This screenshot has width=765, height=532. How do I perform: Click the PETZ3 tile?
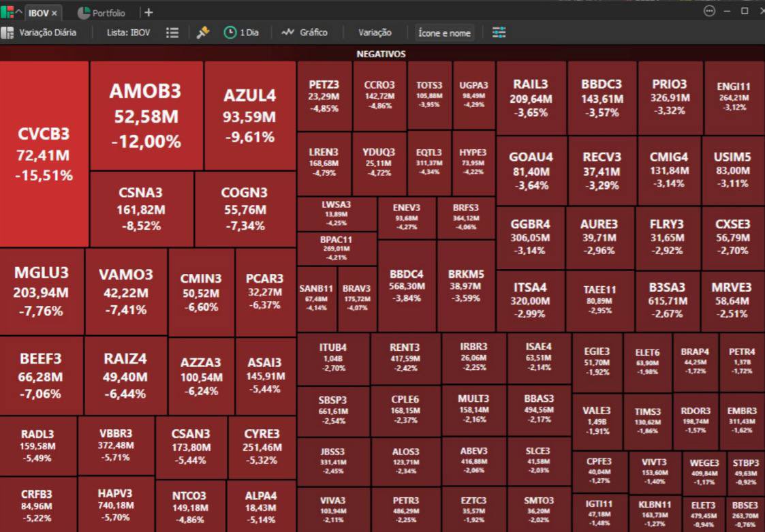[324, 95]
